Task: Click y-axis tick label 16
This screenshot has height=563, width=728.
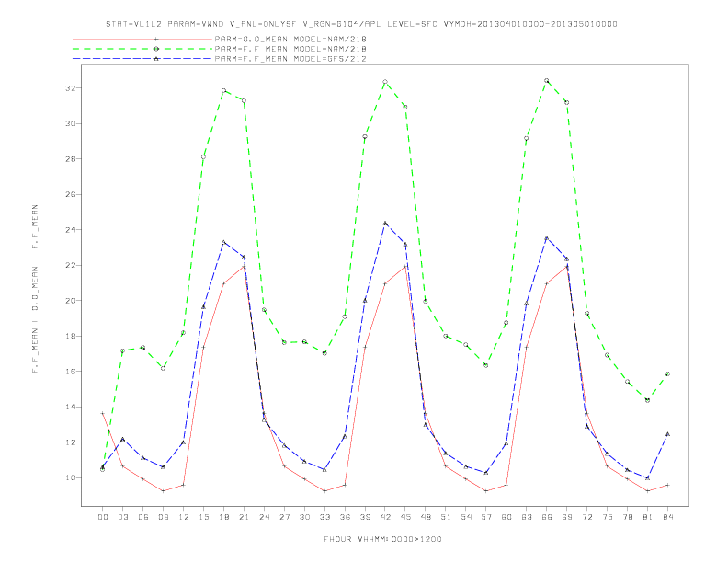Action: 70,372
